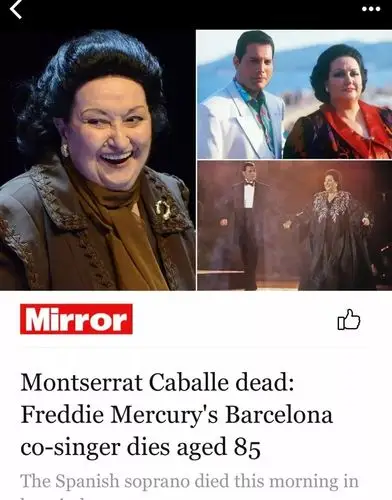This screenshot has width=392, height=500.
Task: Tap the thin divider below the Mirror logo
Action: tap(195, 347)
